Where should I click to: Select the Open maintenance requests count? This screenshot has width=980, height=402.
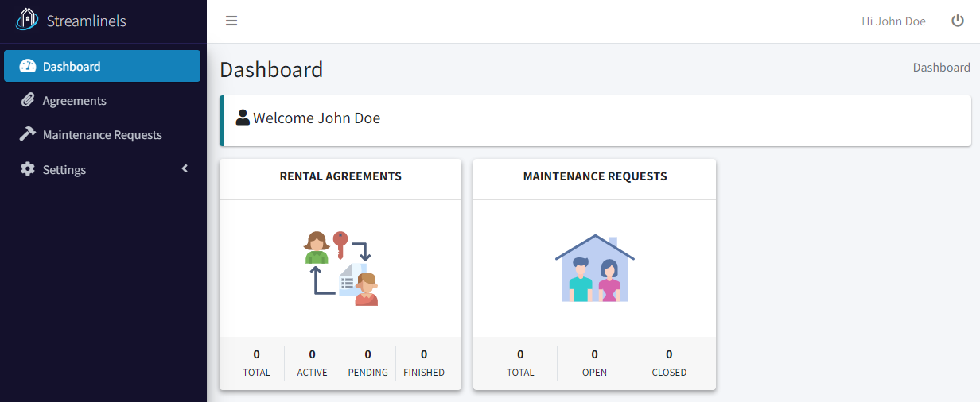(x=594, y=363)
